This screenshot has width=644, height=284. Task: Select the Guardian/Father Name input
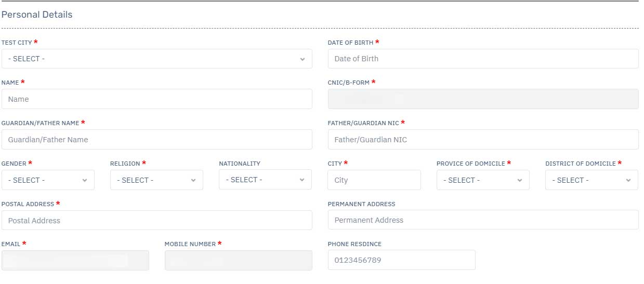pyautogui.click(x=157, y=140)
